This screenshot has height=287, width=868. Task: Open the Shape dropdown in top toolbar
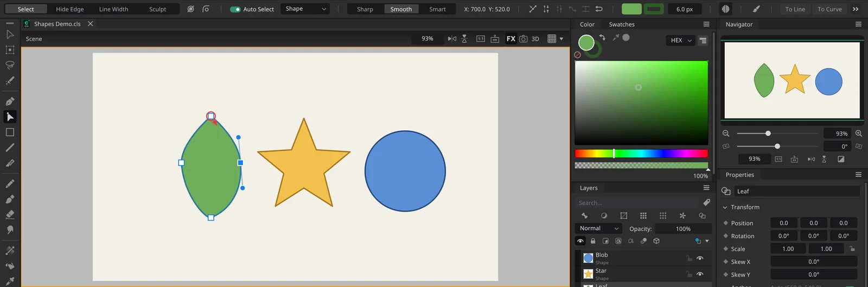[x=305, y=9]
